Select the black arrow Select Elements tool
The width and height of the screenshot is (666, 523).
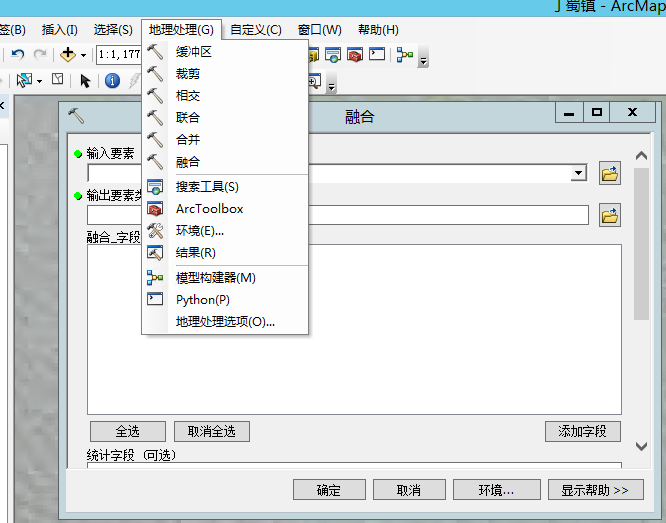tap(85, 81)
